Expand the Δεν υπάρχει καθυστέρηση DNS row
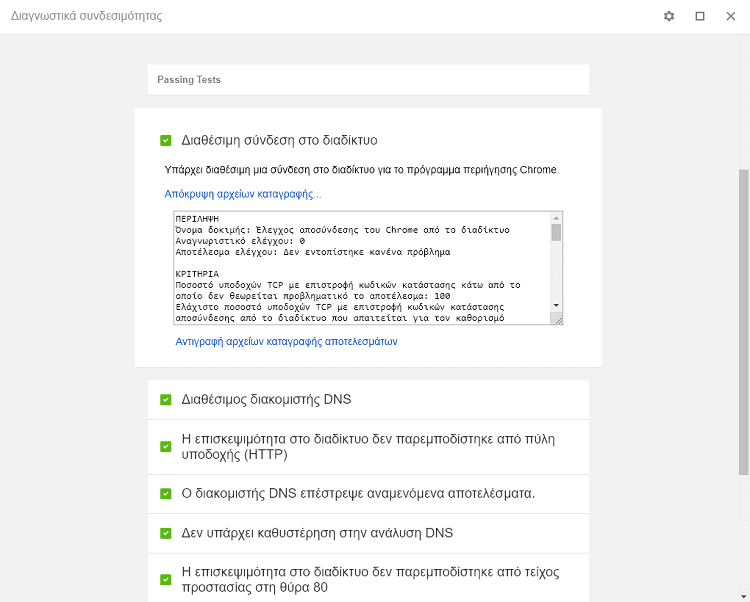The width and height of the screenshot is (750, 602). [368, 534]
